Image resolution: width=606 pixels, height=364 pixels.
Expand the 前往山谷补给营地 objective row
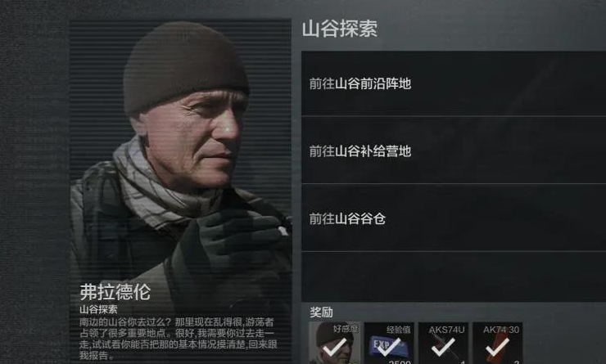pyautogui.click(x=454, y=151)
